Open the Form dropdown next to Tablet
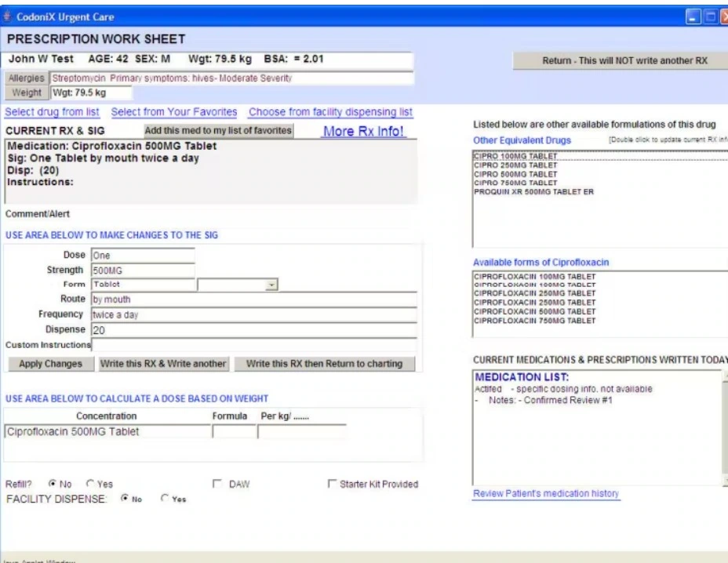 (273, 284)
